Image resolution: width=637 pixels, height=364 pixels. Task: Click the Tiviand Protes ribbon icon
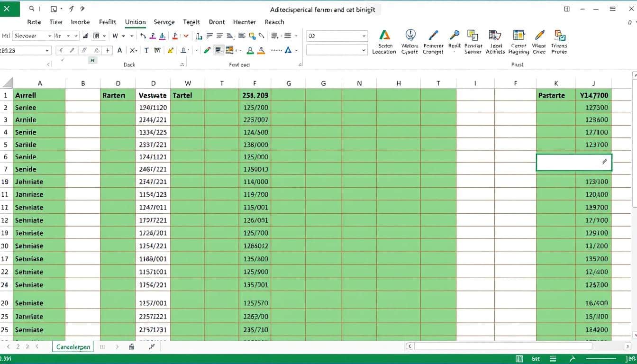pos(560,35)
